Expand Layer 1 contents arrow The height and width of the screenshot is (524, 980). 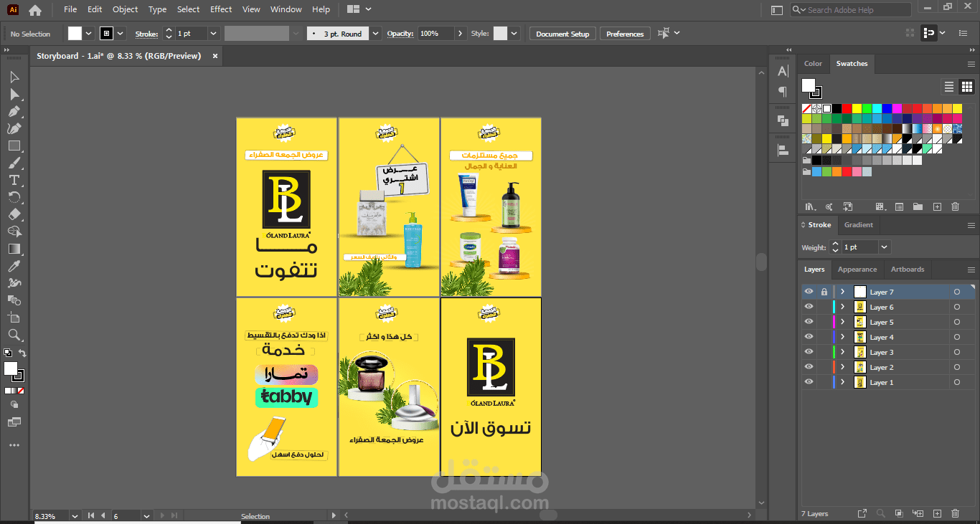click(x=842, y=382)
